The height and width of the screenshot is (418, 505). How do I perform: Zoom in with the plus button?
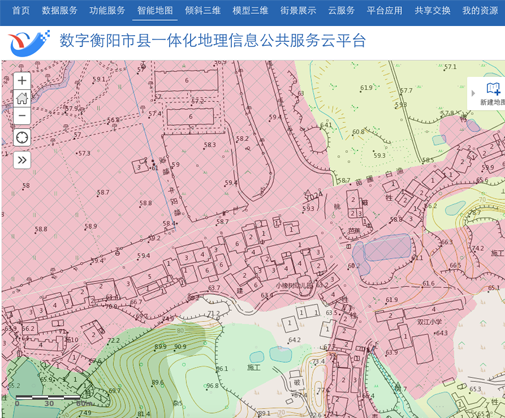(22, 81)
